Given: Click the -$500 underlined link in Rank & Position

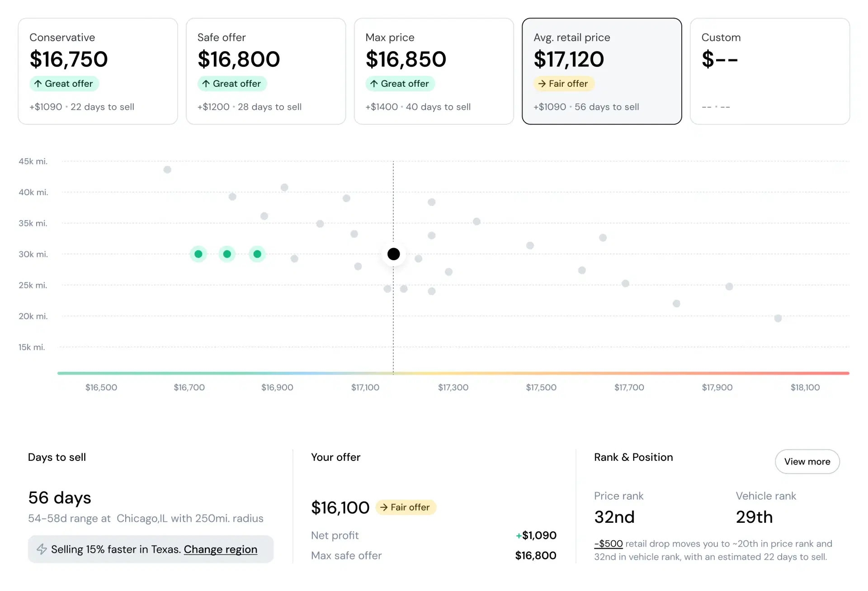Looking at the screenshot, I should pyautogui.click(x=608, y=544).
